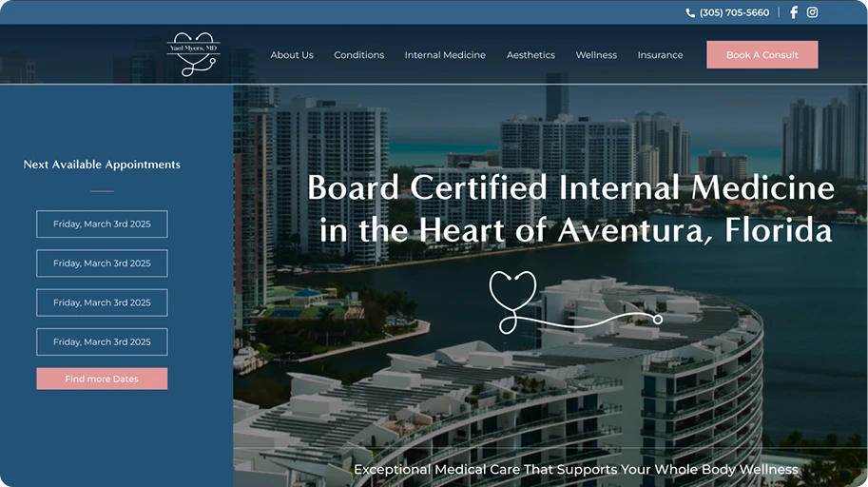Image resolution: width=868 pixels, height=487 pixels.
Task: Click the Yael Myers, MD logo
Action: [193, 54]
